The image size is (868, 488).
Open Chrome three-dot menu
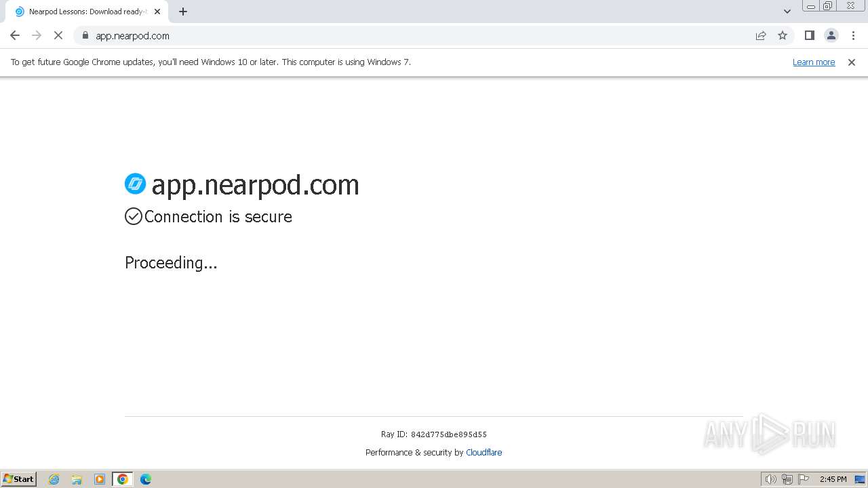[853, 35]
